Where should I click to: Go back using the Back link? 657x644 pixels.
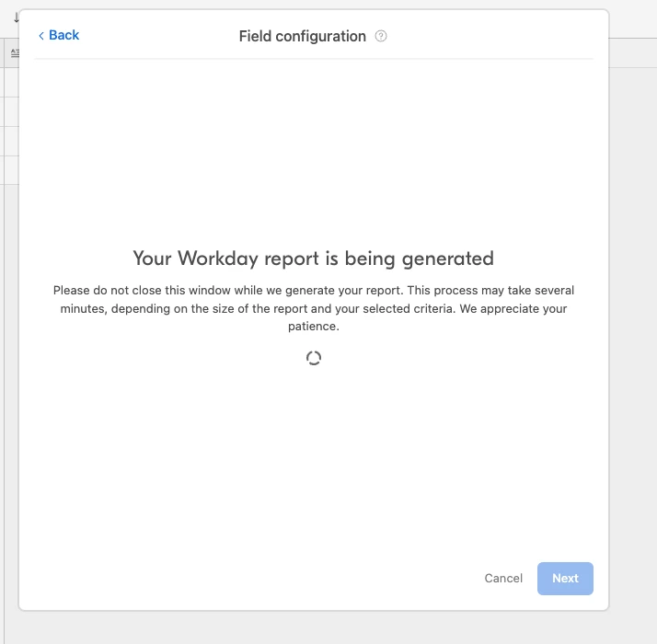pos(59,35)
